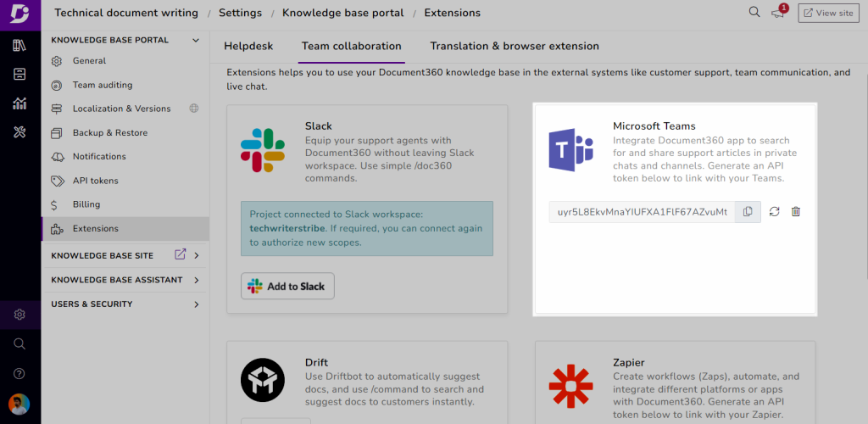Delete the Microsoft Teams API token
The image size is (868, 424).
point(796,211)
